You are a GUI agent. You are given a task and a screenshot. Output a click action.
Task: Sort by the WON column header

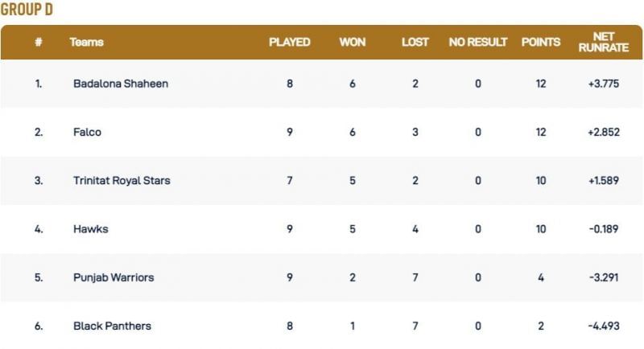point(353,42)
